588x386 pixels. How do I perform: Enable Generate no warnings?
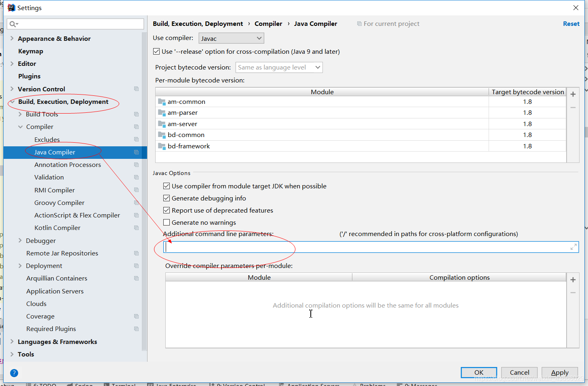pos(166,222)
